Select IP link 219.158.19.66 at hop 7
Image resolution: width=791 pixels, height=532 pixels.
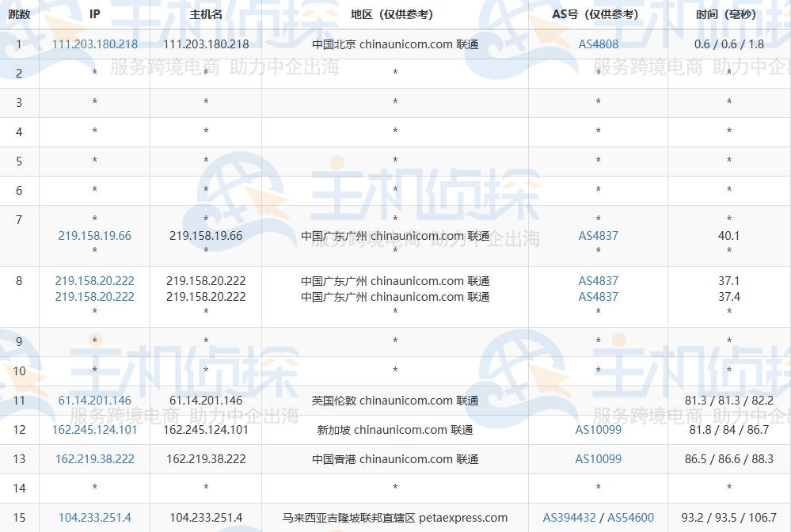pos(94,235)
